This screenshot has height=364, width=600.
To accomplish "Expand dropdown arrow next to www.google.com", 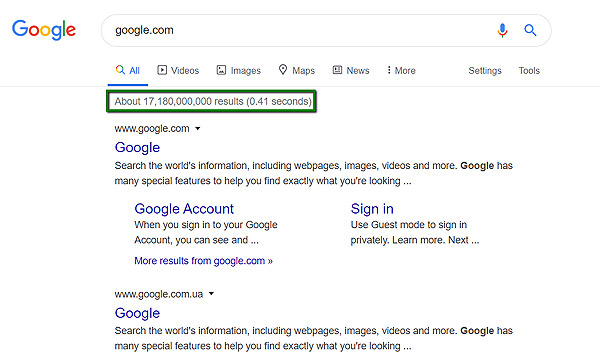I will pyautogui.click(x=197, y=129).
